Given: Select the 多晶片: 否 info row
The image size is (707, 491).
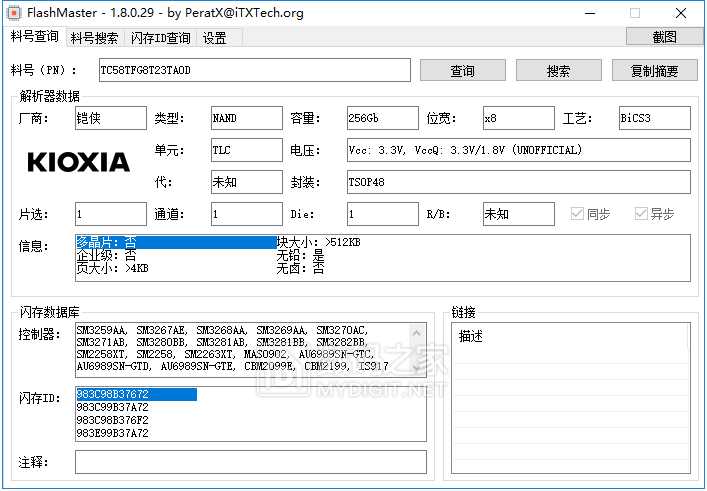Looking at the screenshot, I should (176, 242).
